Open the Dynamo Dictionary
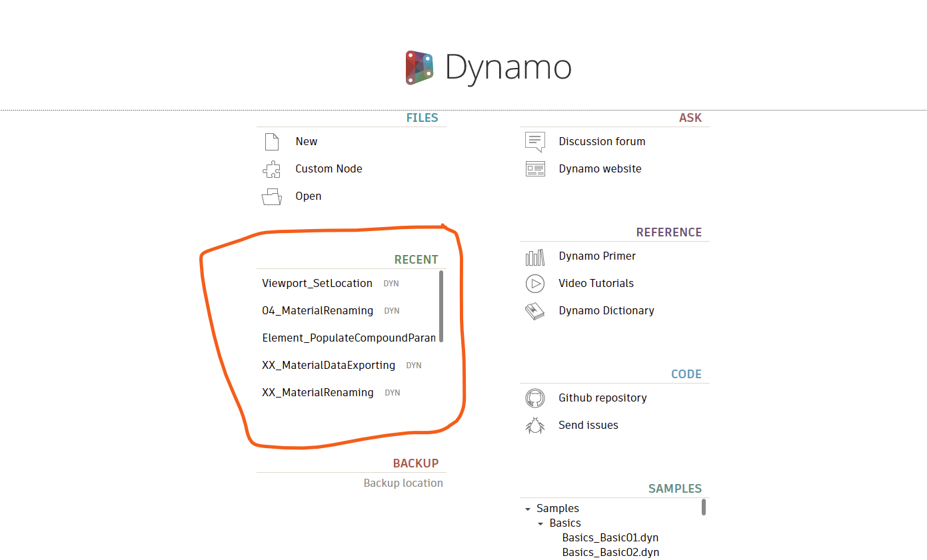 point(606,311)
